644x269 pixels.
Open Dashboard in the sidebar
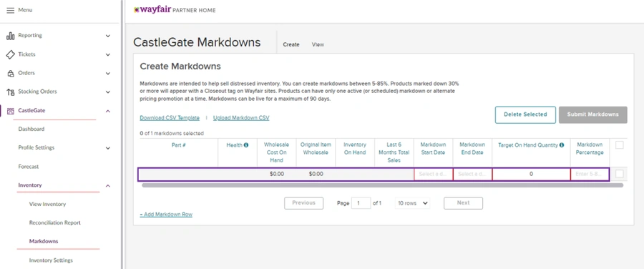coord(31,129)
